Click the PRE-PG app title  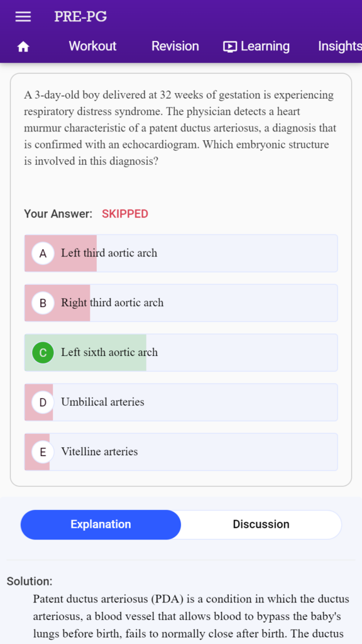click(80, 16)
